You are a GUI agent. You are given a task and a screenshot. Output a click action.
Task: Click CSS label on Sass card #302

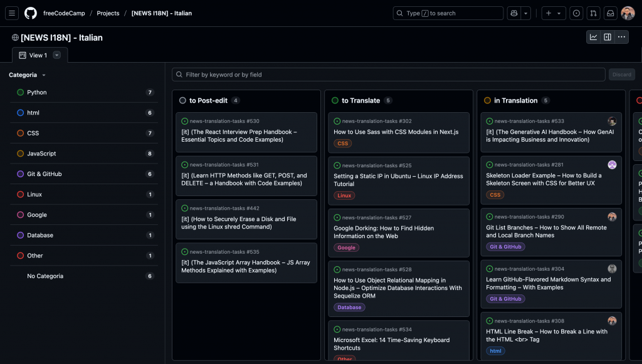tap(343, 143)
